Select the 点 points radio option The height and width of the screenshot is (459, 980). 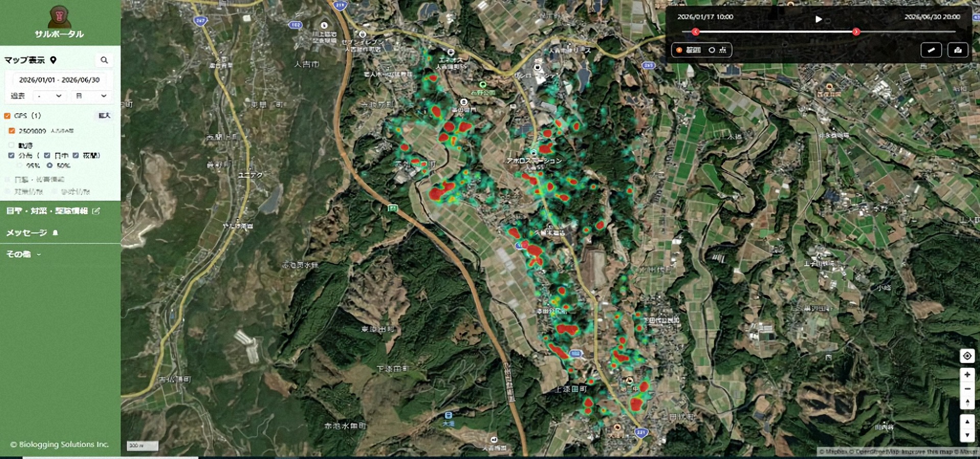click(712, 50)
